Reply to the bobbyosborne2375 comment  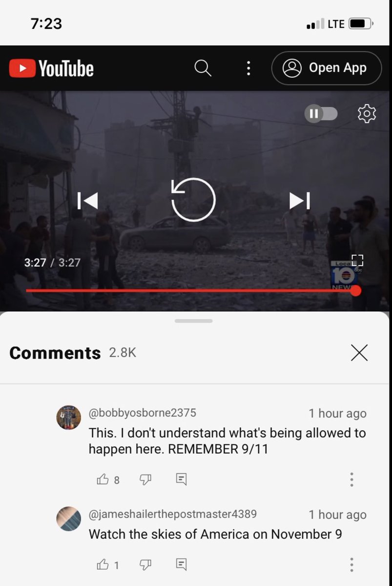coord(181,480)
